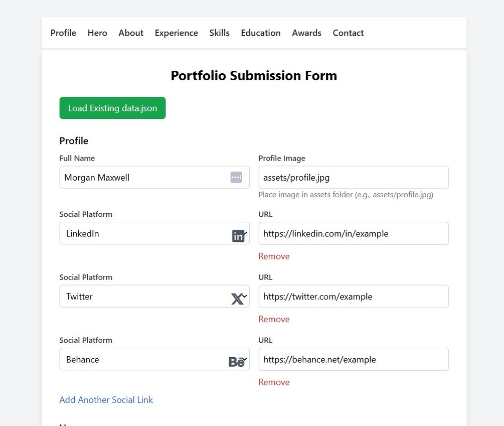Navigate to the Contact section
This screenshot has width=504, height=426.
[348, 33]
